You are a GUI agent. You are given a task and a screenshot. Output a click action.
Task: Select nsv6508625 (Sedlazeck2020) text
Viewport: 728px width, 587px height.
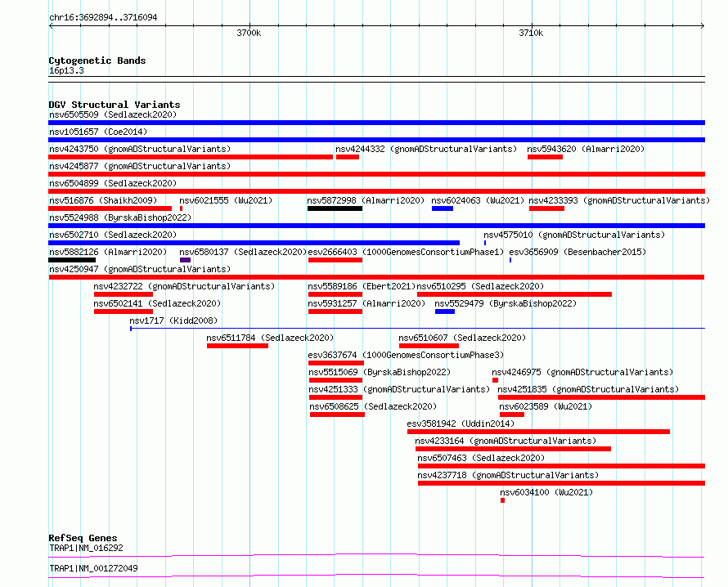click(373, 406)
